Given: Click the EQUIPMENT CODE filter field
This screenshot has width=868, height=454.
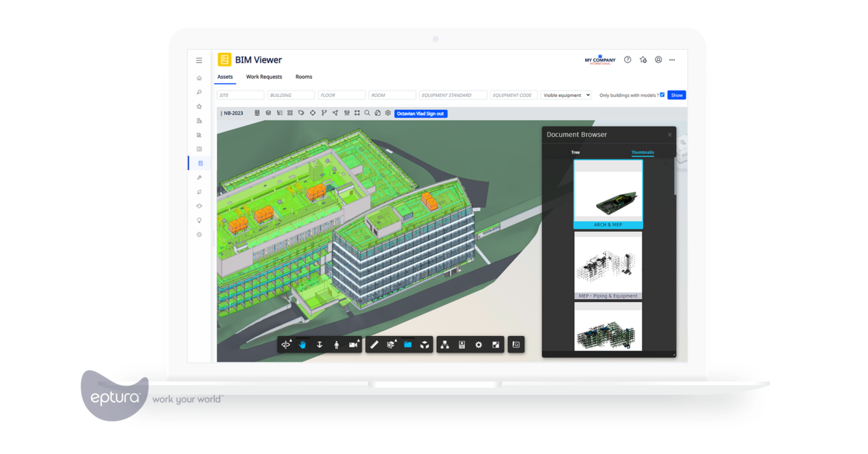Looking at the screenshot, I should click(x=514, y=95).
